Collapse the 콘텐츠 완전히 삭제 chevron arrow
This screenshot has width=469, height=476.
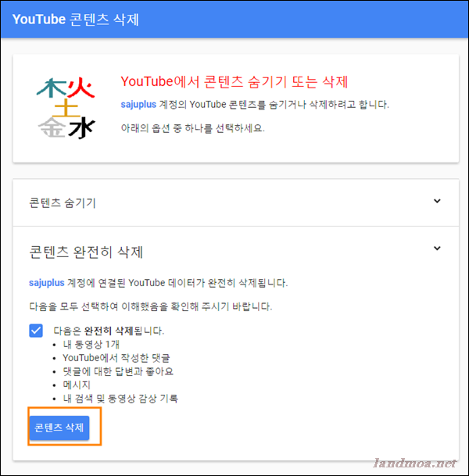437,249
